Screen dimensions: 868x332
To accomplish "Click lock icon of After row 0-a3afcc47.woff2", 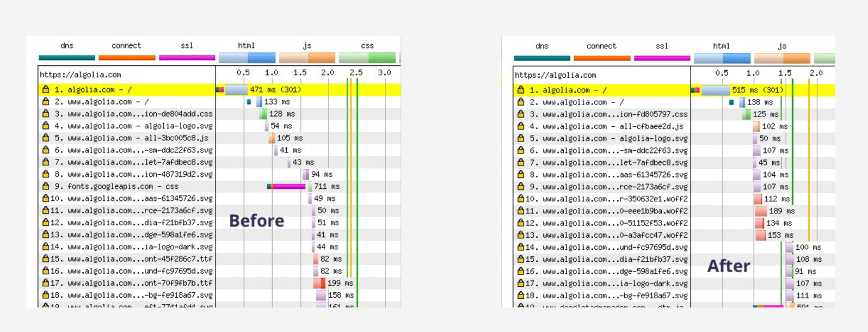I will pos(521,235).
